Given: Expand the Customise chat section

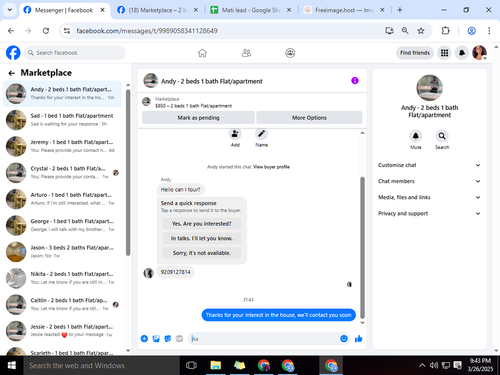Looking at the screenshot, I should point(429,165).
